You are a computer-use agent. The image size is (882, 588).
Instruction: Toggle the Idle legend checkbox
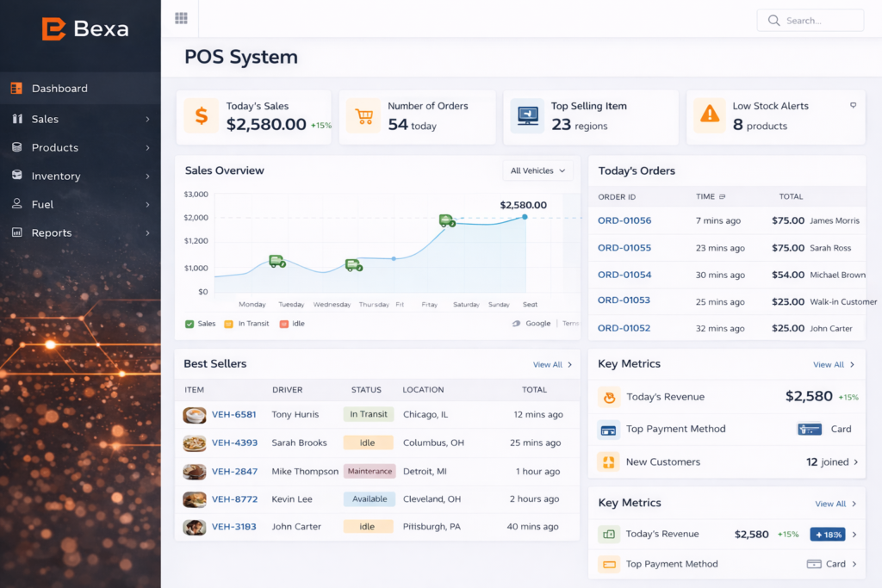pos(284,325)
